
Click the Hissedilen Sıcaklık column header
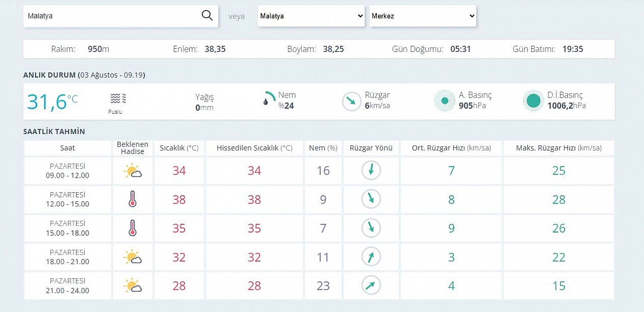coord(254,148)
